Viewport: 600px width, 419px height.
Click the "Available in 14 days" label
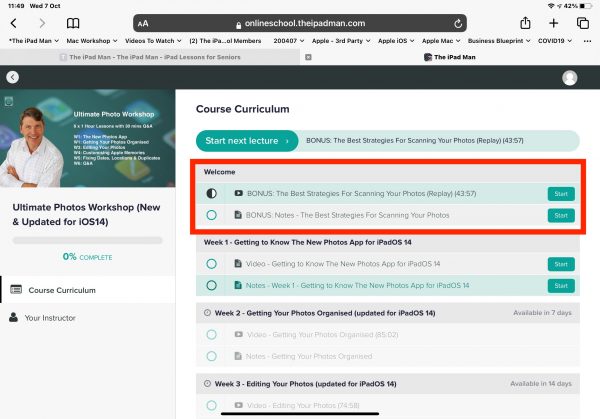(x=541, y=383)
